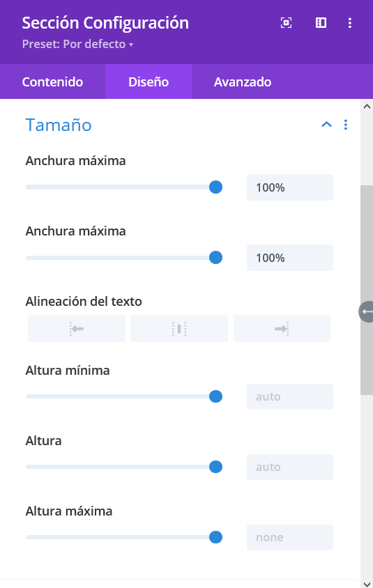This screenshot has height=588, width=373.
Task: Open the Preset: Por defecto dropdown
Action: 77,44
